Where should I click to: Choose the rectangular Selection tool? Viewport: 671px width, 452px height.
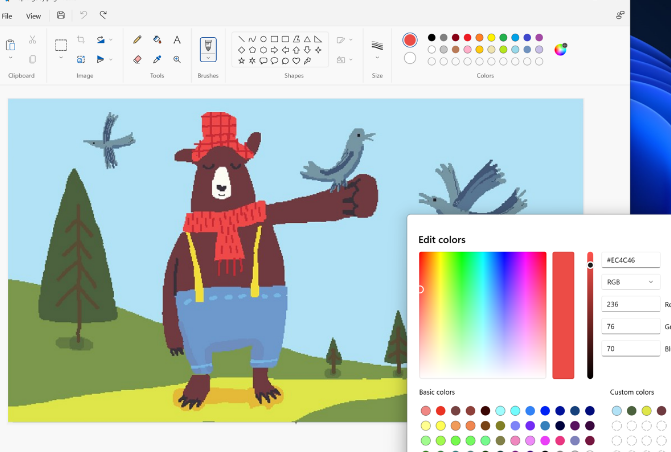(61, 45)
